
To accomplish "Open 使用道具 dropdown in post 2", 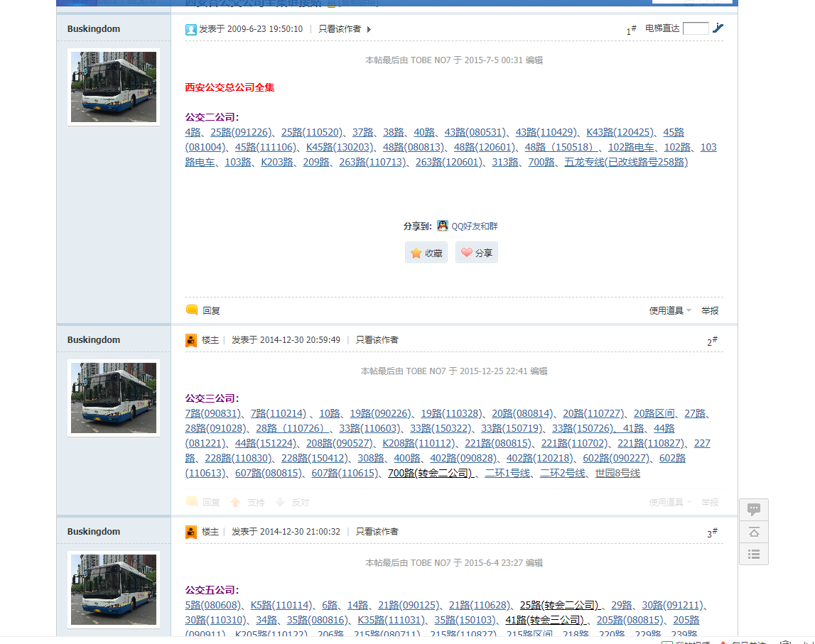I will point(670,502).
